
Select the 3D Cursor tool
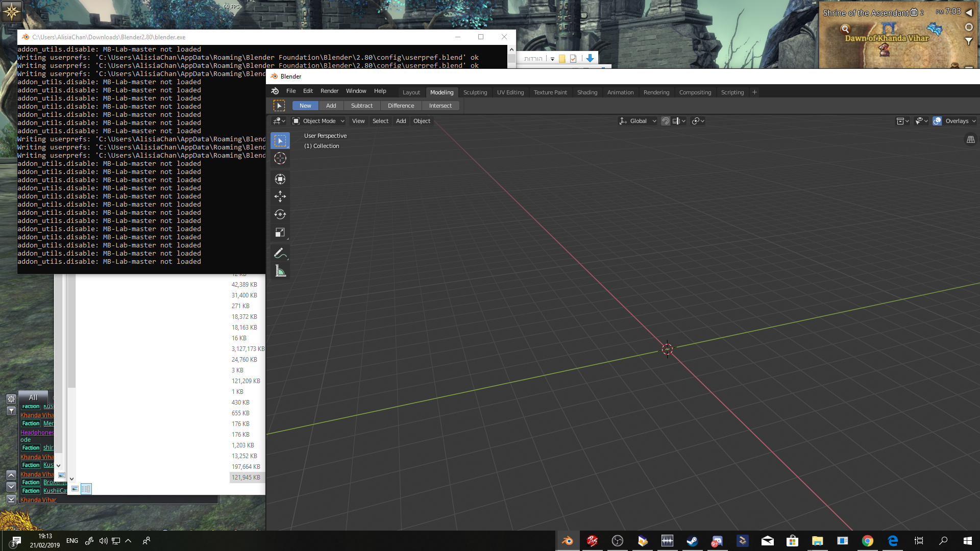tap(280, 158)
